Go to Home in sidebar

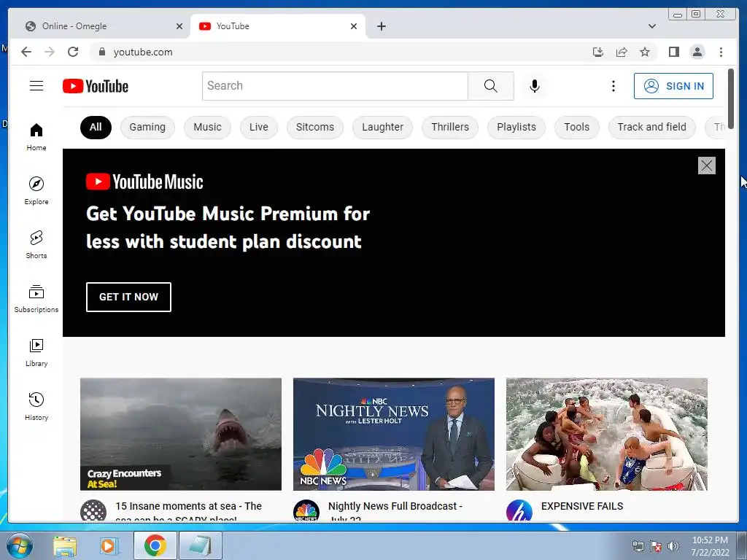click(x=36, y=136)
